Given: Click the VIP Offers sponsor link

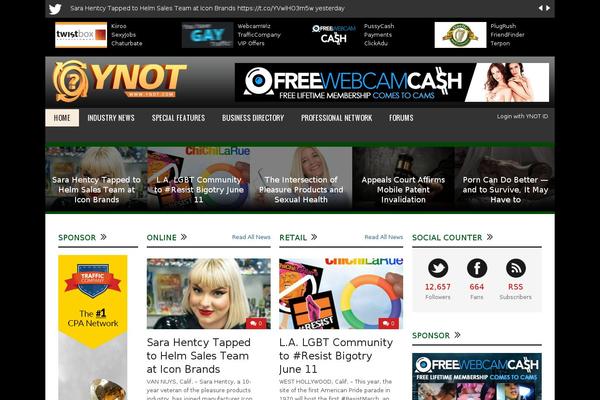Looking at the screenshot, I should pyautogui.click(x=251, y=43).
